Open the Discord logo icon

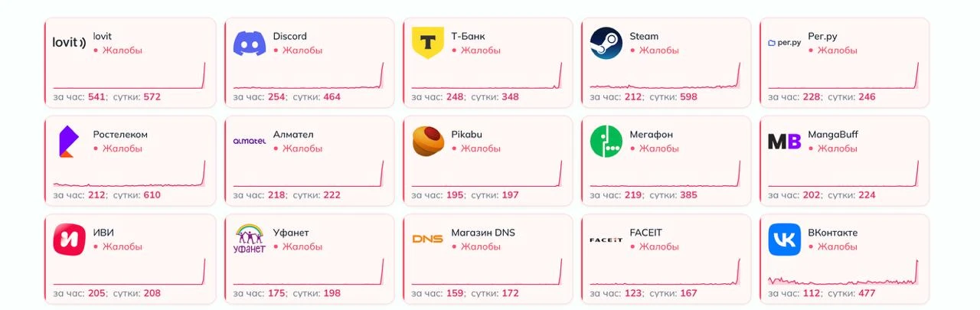pyautogui.click(x=249, y=43)
